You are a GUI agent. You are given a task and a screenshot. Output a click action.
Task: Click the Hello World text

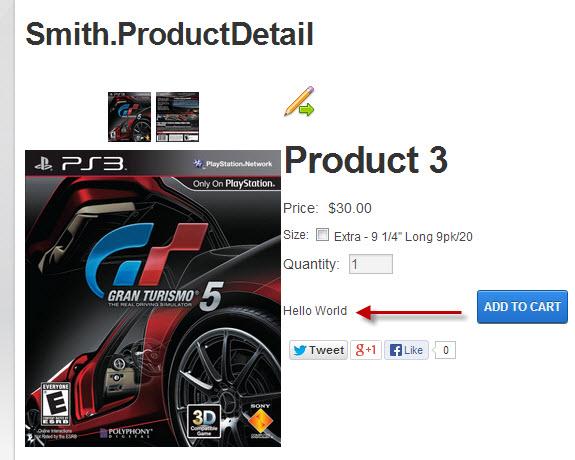pos(315,311)
